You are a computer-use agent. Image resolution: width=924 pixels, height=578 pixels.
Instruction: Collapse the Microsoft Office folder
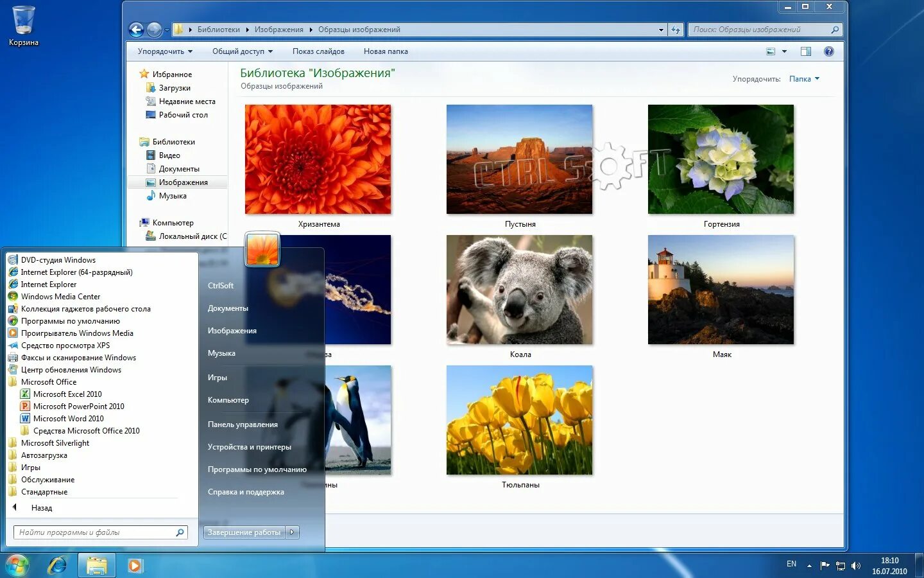(x=48, y=382)
